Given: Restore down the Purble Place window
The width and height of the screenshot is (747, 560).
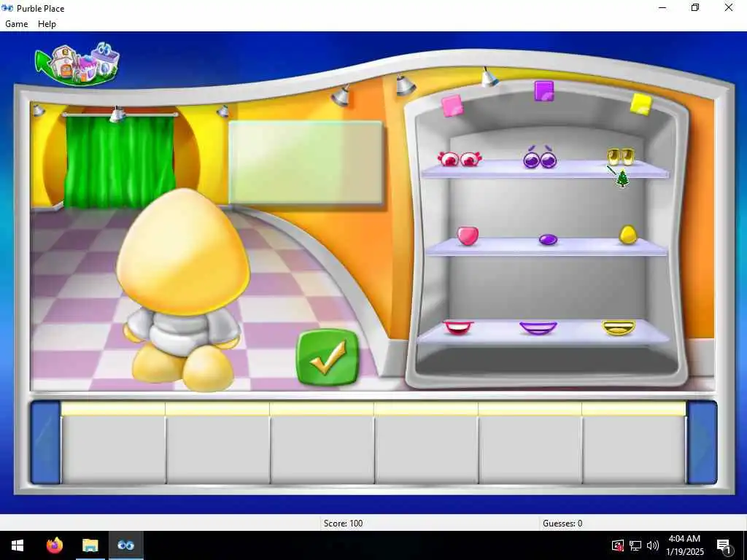Looking at the screenshot, I should click(695, 7).
